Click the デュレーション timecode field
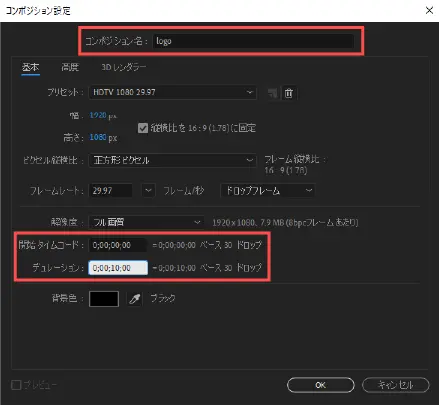Viewport: 439px width, 405px height. (x=118, y=268)
